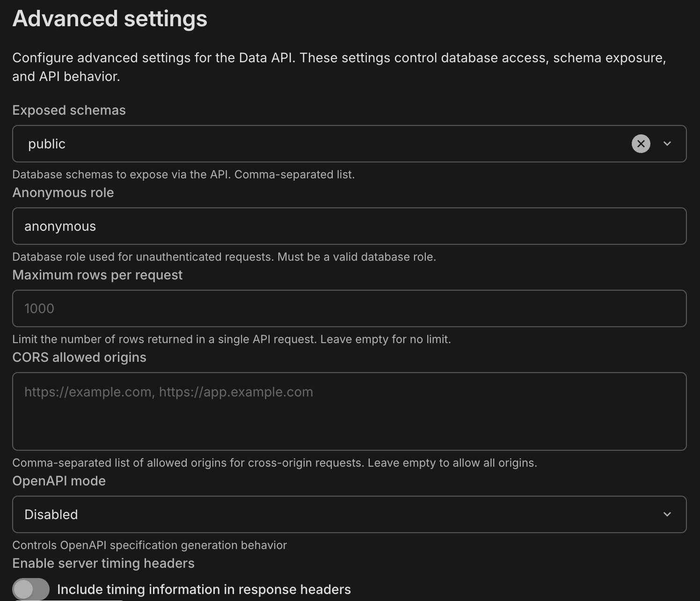Viewport: 700px width, 601px height.
Task: Click the public schema tag
Action: coord(46,144)
